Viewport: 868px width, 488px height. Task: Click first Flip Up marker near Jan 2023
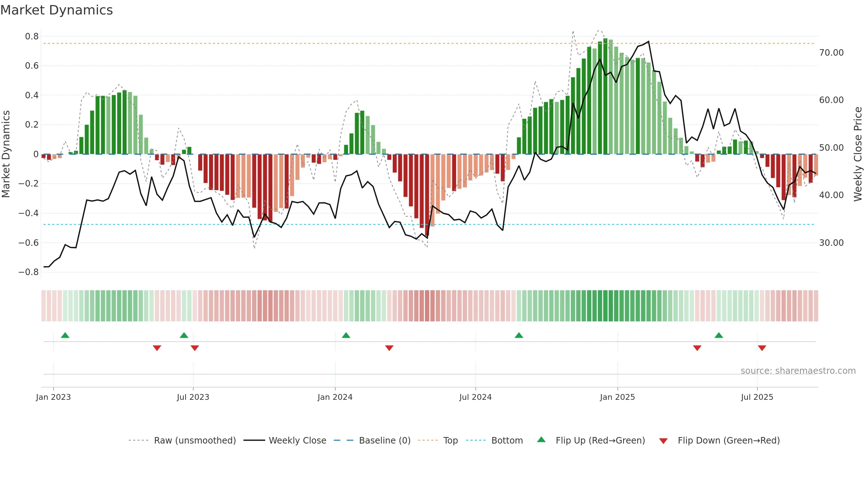(x=65, y=335)
